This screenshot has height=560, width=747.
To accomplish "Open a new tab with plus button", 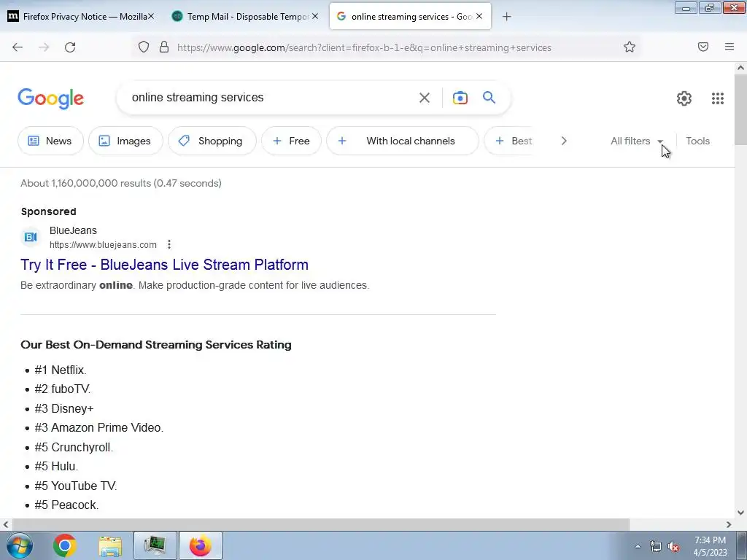I will pos(507,17).
